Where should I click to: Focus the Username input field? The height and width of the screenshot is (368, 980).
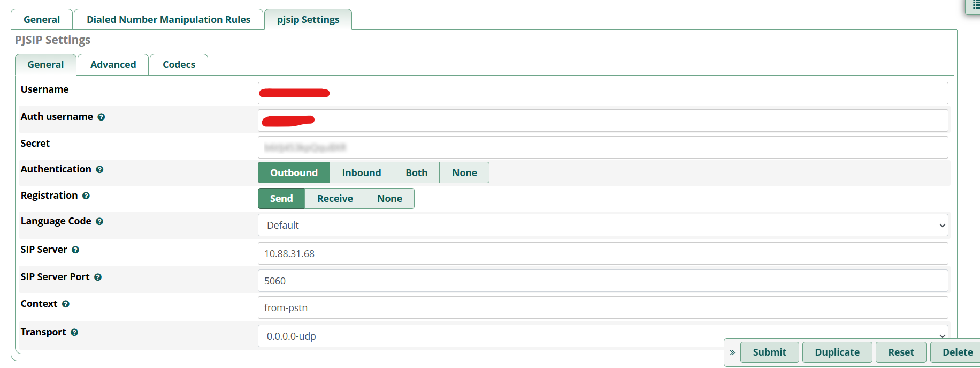pyautogui.click(x=603, y=93)
